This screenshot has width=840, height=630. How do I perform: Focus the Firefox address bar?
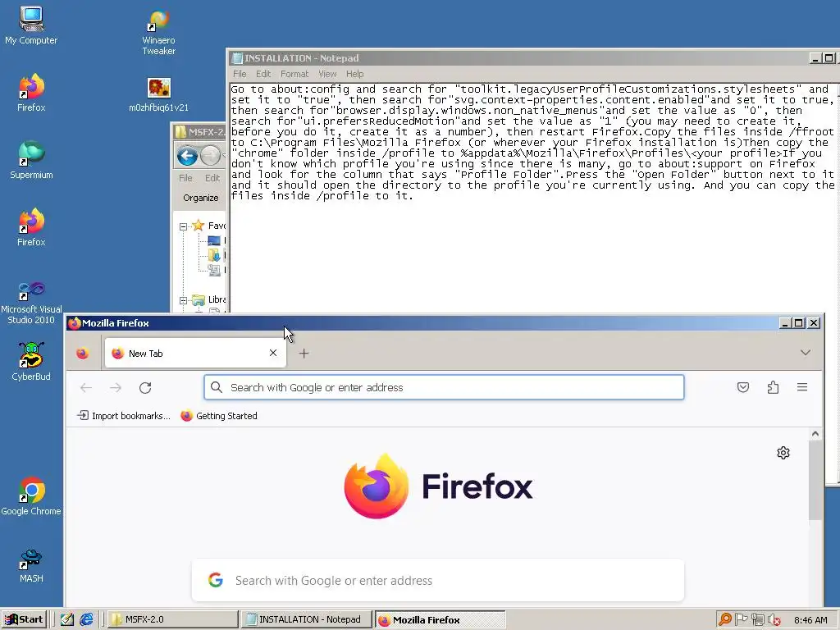(444, 387)
